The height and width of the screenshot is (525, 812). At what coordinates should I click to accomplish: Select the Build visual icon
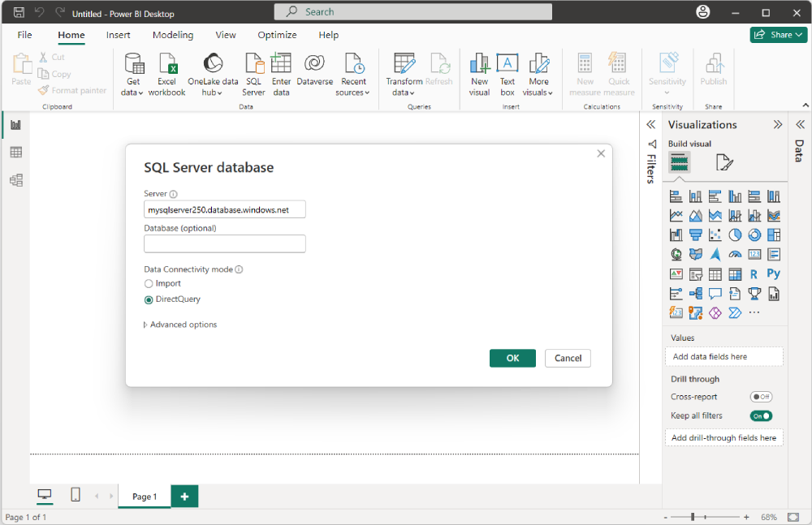click(679, 162)
